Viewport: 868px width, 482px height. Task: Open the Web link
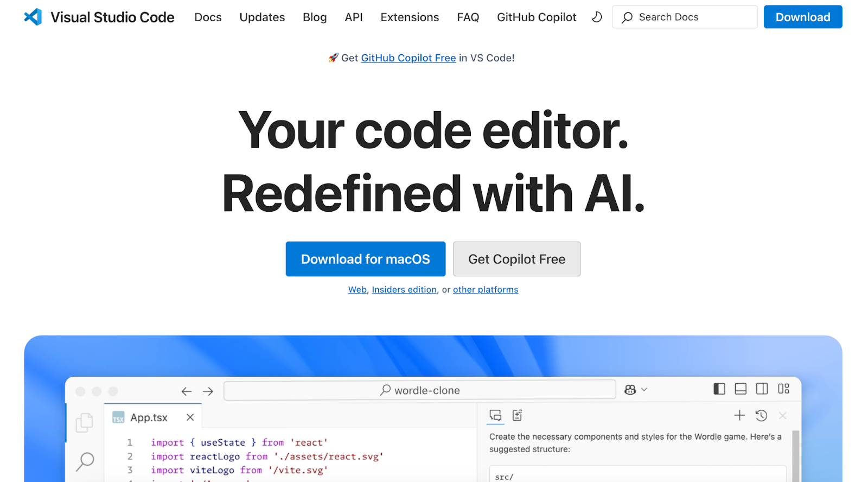click(358, 290)
